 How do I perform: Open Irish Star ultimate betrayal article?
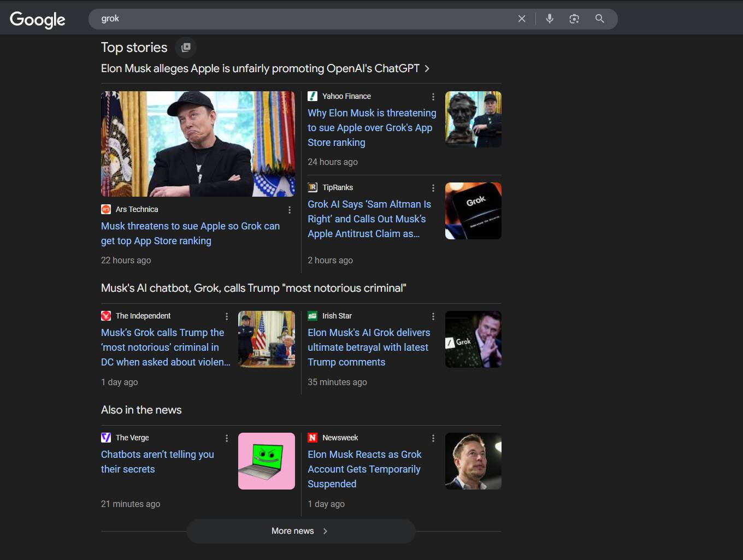[369, 347]
